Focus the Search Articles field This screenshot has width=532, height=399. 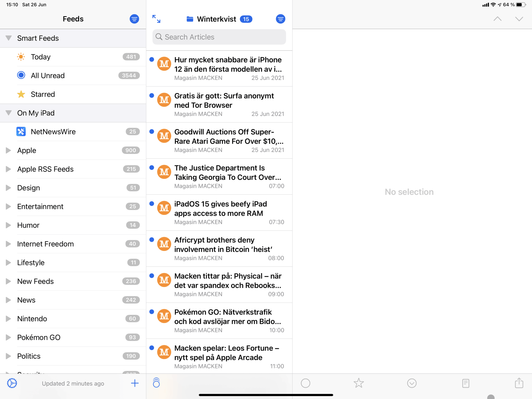coord(219,37)
